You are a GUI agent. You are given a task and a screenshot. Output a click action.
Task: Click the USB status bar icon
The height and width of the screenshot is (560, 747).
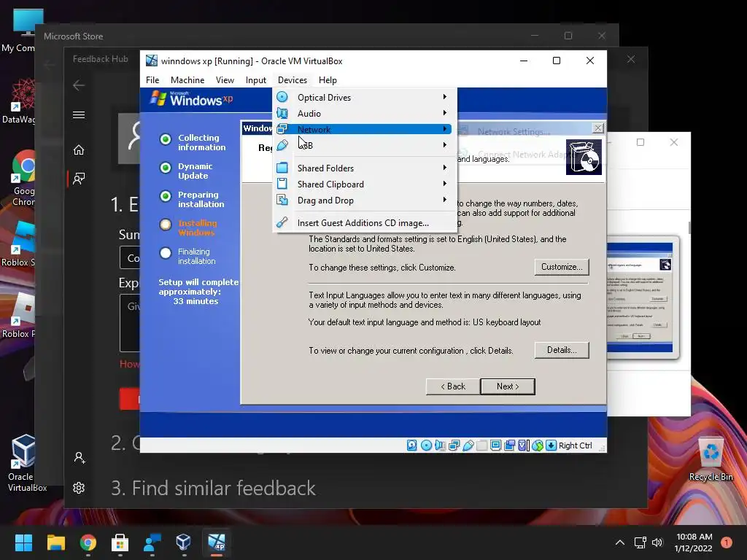click(468, 446)
